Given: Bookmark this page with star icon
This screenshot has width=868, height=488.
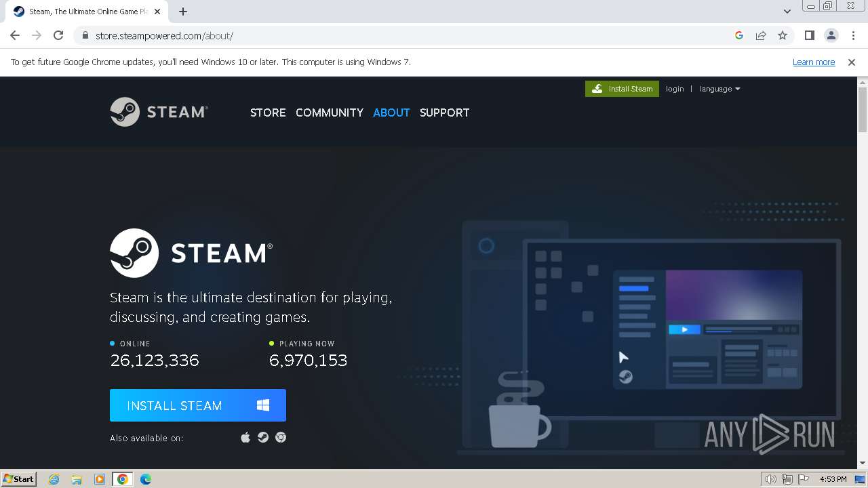Looking at the screenshot, I should pos(783,35).
